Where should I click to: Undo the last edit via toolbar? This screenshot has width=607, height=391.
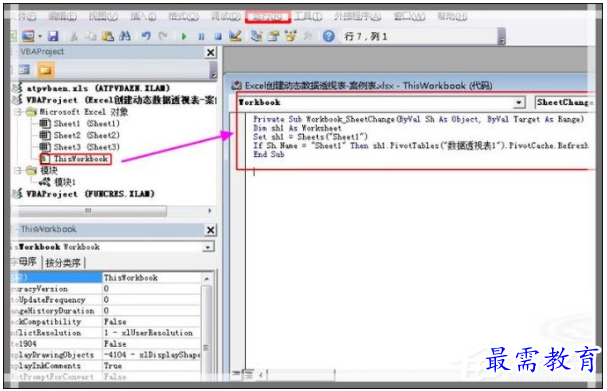[146, 36]
